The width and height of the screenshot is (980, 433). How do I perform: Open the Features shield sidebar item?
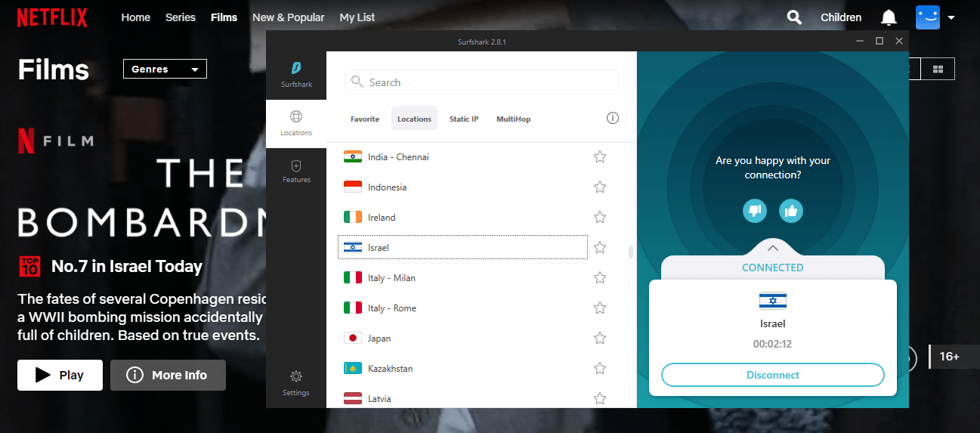(296, 171)
